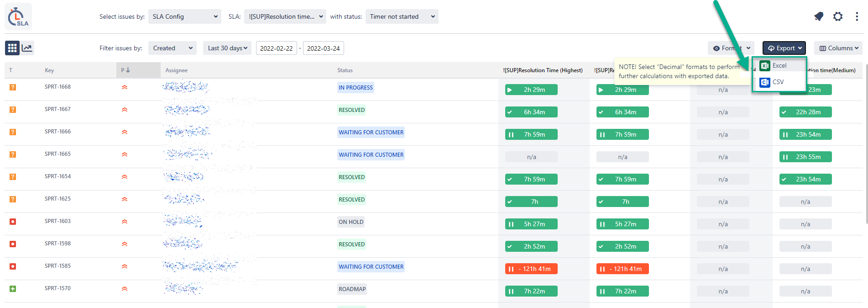Sort by the P priority column

138,70
